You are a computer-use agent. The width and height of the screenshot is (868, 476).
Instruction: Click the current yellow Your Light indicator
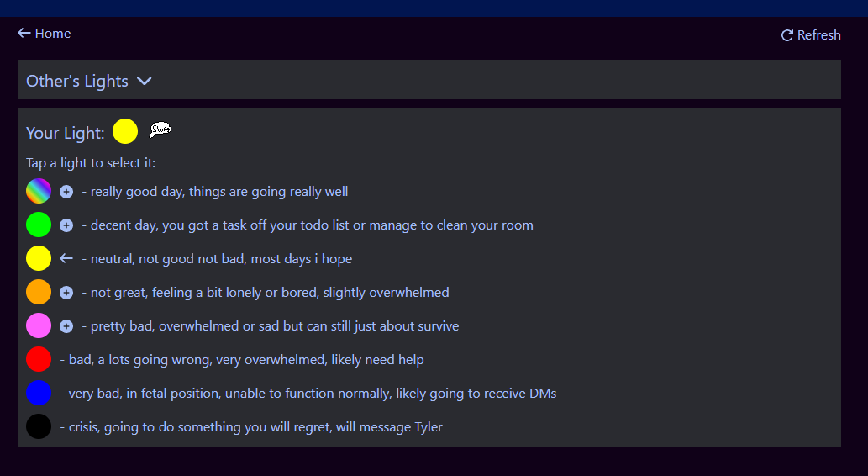pos(125,131)
